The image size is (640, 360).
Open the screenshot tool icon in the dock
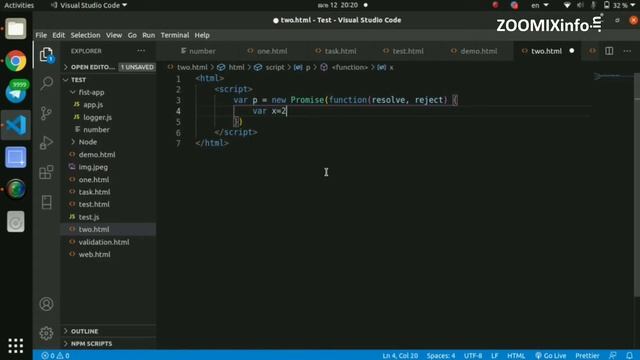point(16,157)
